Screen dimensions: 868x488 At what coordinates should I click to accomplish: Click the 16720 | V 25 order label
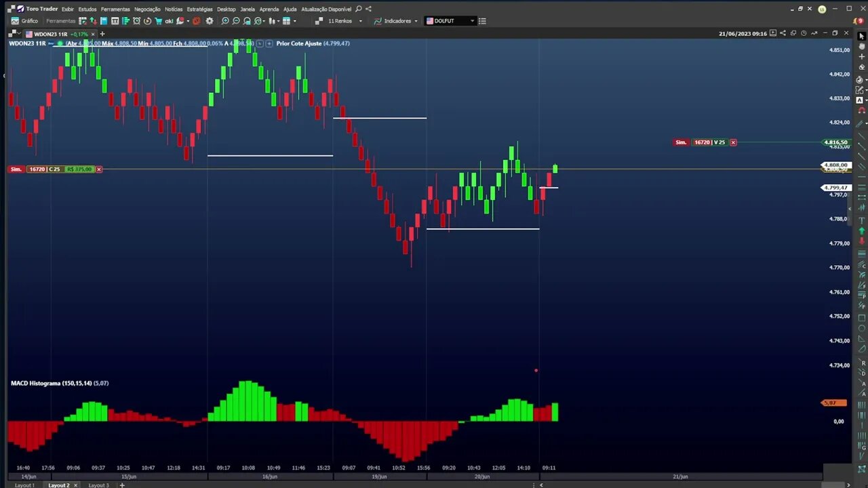[709, 142]
